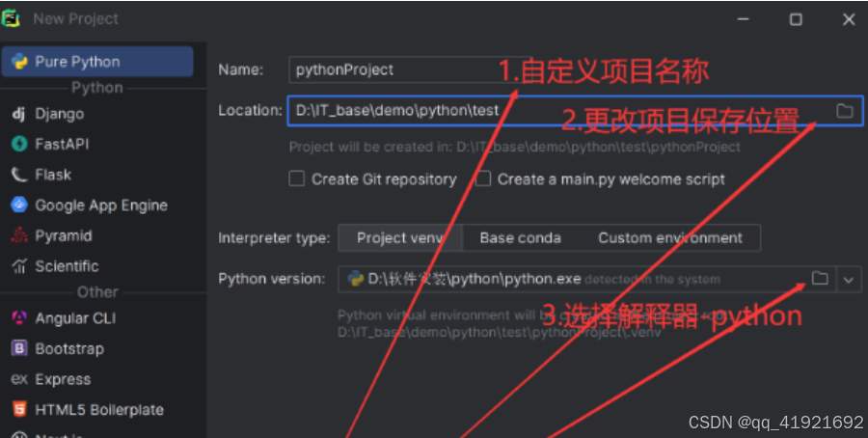Click the python.exe interpreter icon

(x=355, y=279)
